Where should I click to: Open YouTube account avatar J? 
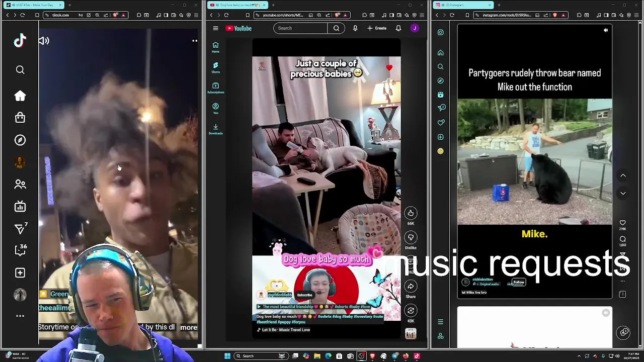[x=415, y=28]
